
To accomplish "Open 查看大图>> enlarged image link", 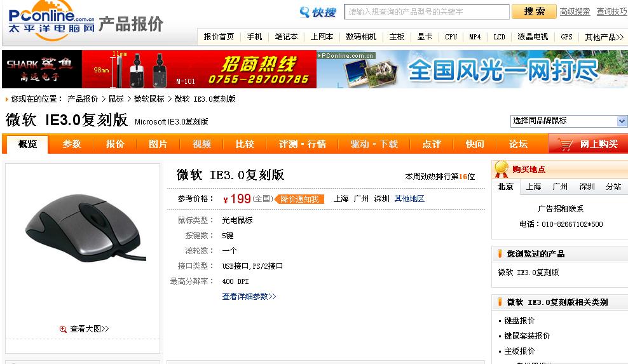I will click(90, 329).
